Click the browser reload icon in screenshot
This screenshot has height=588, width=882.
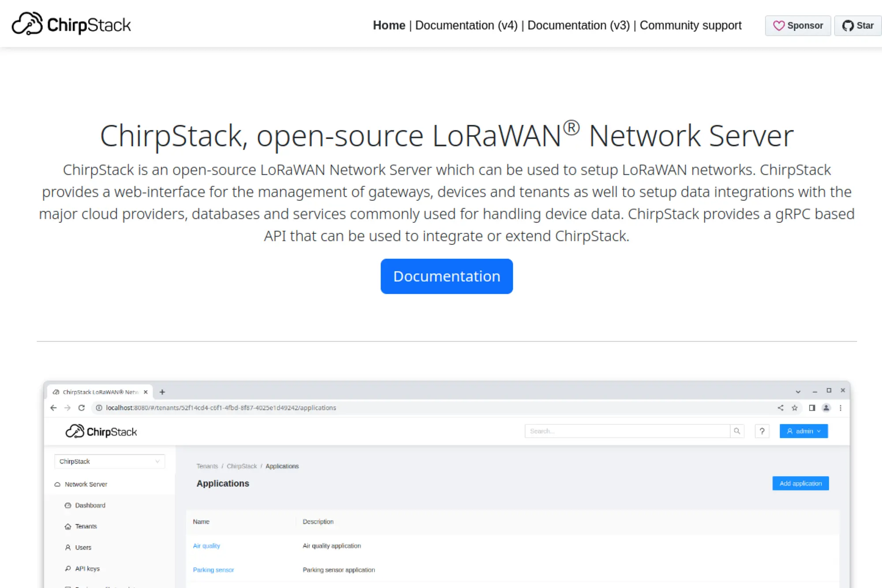pos(82,408)
